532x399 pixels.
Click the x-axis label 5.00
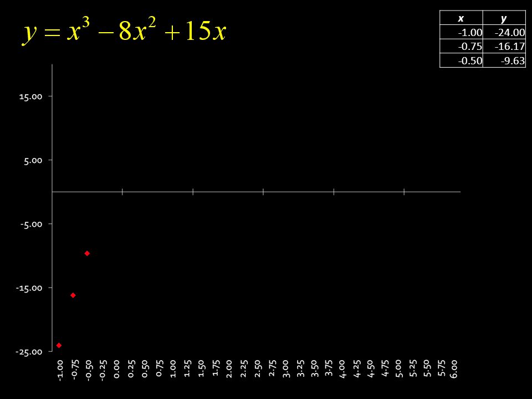pyautogui.click(x=398, y=369)
